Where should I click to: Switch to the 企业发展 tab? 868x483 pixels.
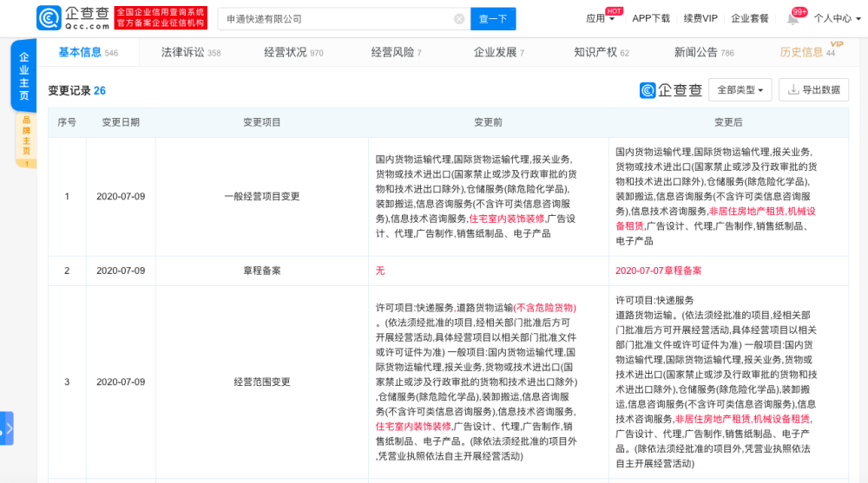click(x=499, y=53)
